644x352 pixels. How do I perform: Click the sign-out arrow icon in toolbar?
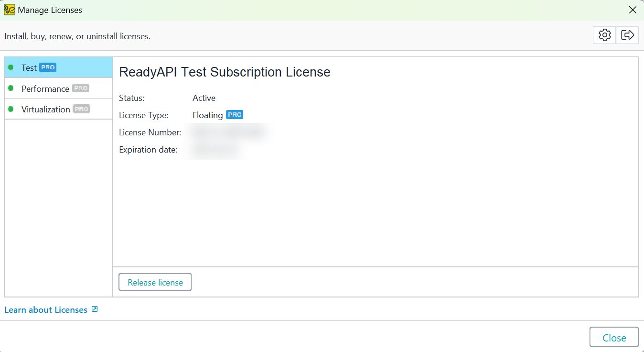tap(627, 34)
